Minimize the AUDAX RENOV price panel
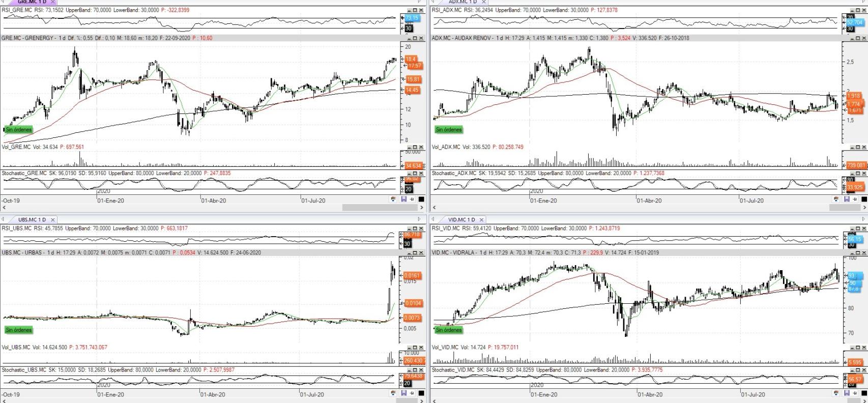The height and width of the screenshot is (403, 868). [852, 38]
